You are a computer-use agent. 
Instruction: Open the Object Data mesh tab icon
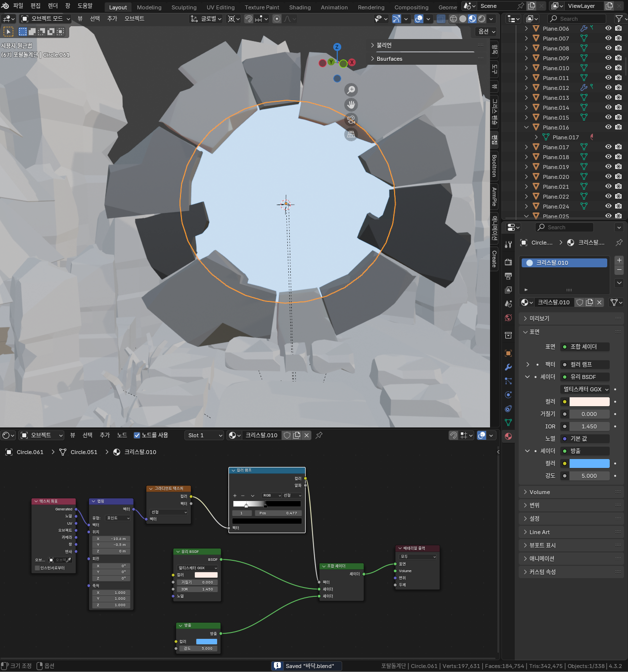508,422
